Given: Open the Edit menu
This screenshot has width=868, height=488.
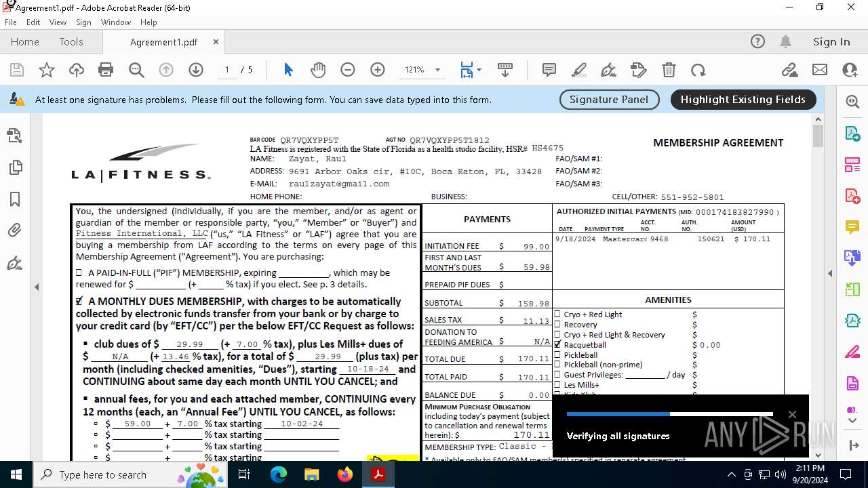Looking at the screenshot, I should click(x=33, y=22).
